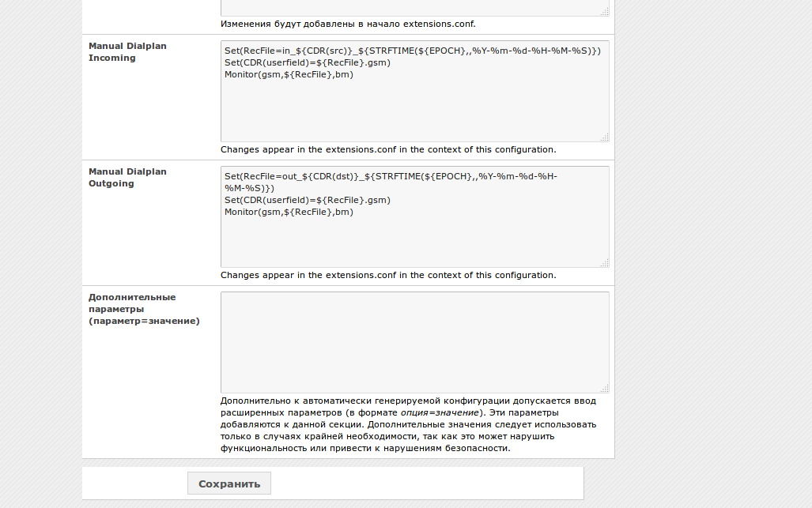Image resolution: width=812 pixels, height=508 pixels.
Task: Click Set(CDR(userfield) line in the Incoming dialplan
Action: pos(308,62)
